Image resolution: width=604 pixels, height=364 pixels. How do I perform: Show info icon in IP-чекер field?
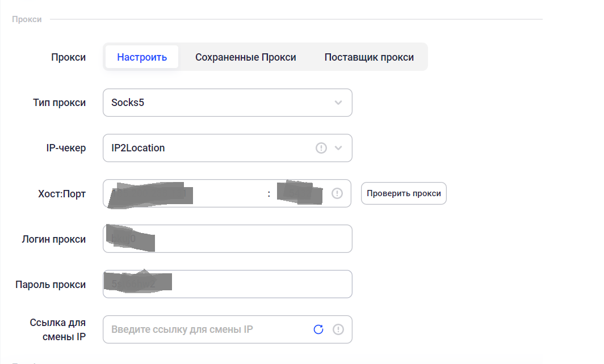coord(321,148)
